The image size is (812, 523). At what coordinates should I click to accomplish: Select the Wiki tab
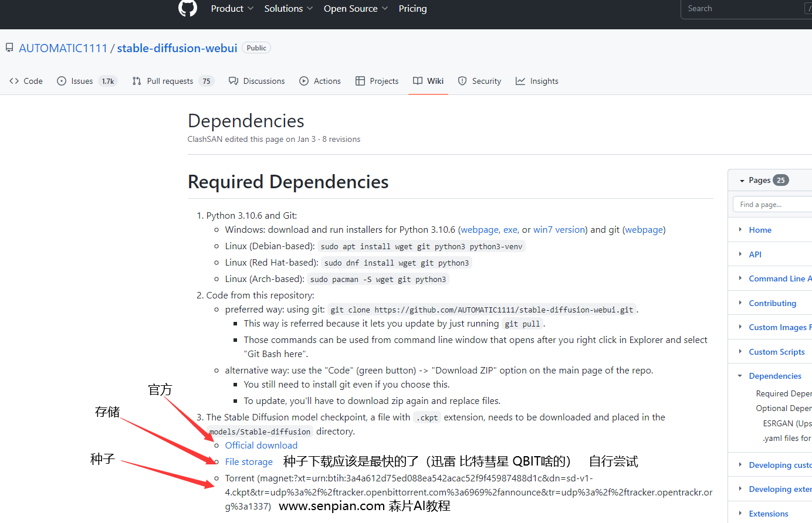click(x=428, y=81)
